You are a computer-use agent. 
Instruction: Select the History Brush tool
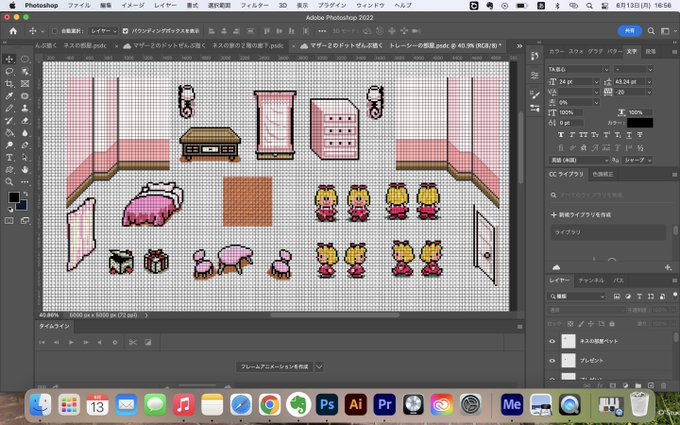(9, 121)
